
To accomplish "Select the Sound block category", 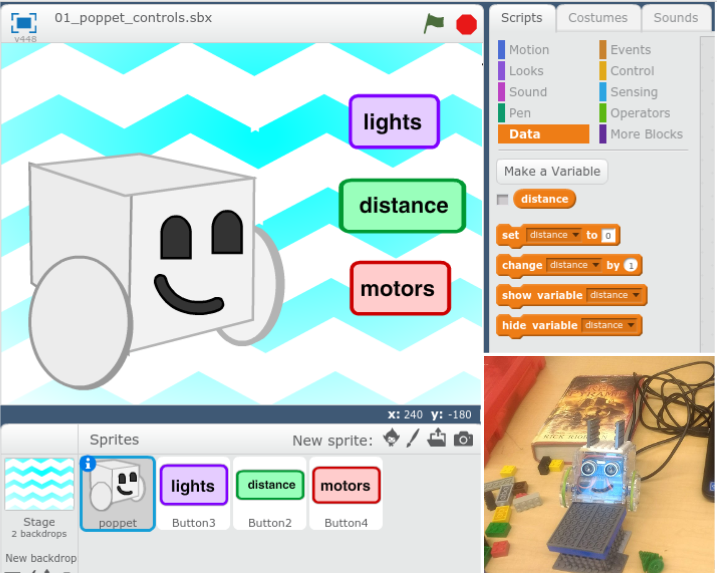I will pos(523,92).
